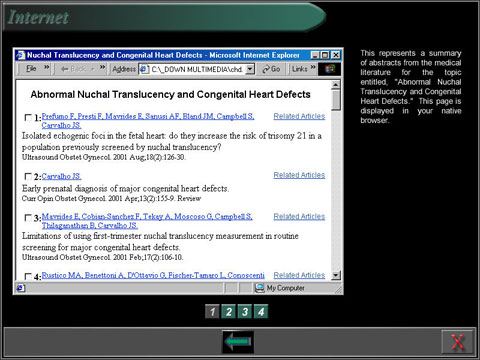
Task: Click the My Computer status bar icon
Action: [259, 288]
